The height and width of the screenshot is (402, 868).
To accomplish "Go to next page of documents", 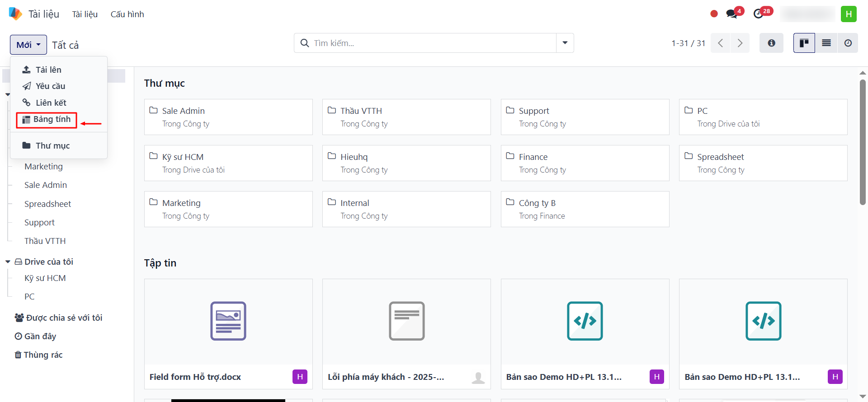I will (740, 43).
